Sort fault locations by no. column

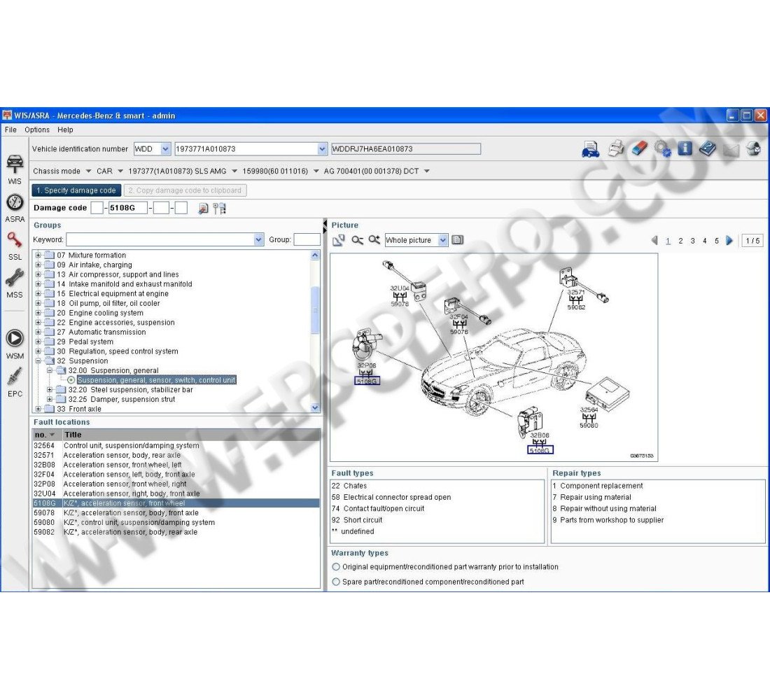pos(45,435)
